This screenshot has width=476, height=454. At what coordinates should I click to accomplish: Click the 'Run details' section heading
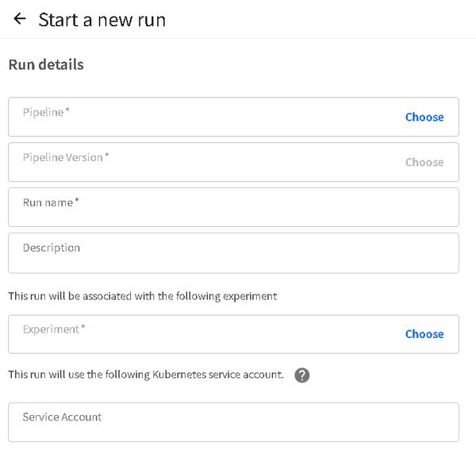coord(46,64)
